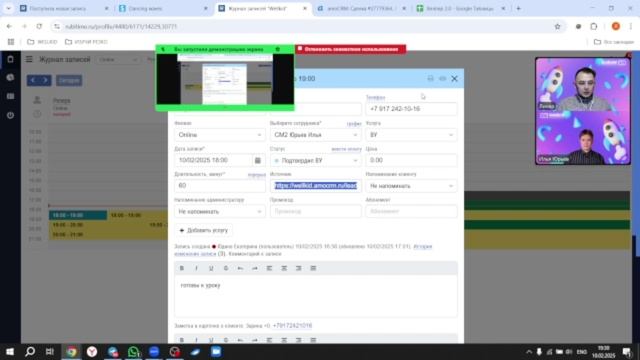Image resolution: width=640 pixels, height=360 pixels.
Task: Click the Длительность field showing 60
Action: [x=220, y=186]
